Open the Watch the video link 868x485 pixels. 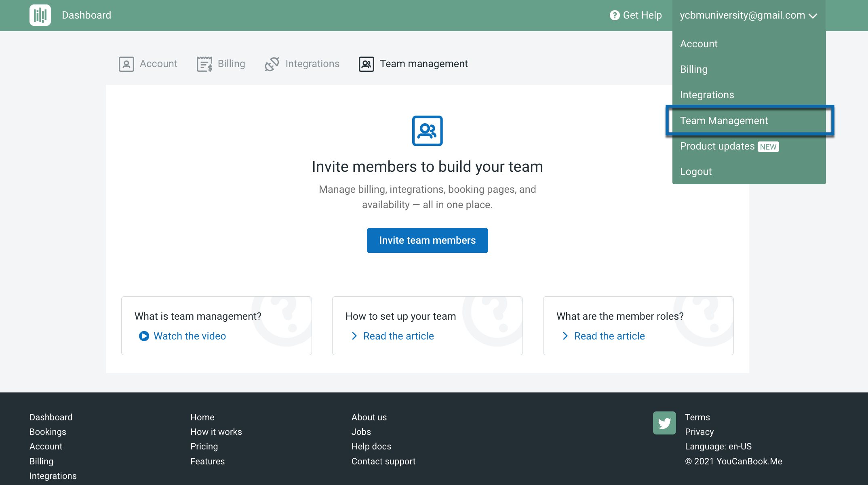[x=190, y=336]
